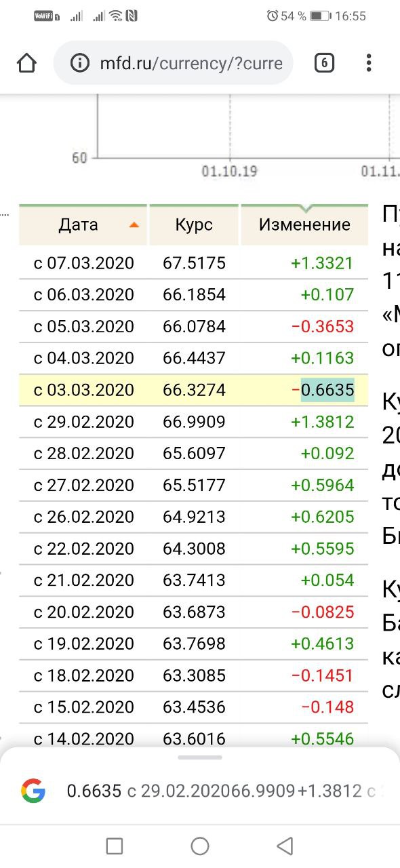This screenshot has height=868, width=400.
Task: Select rate value 66.9909
Action: (194, 422)
